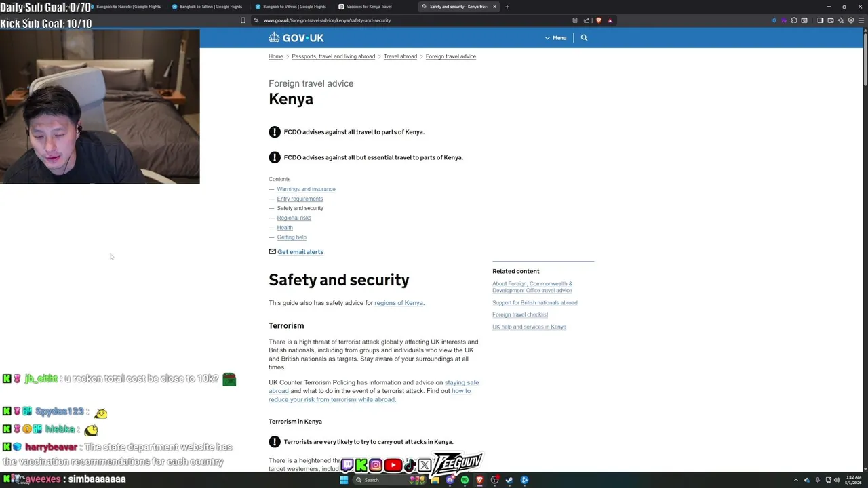Expand the GOV.UK Menu dropdown
Image resolution: width=868 pixels, height=488 pixels.
pyautogui.click(x=555, y=38)
